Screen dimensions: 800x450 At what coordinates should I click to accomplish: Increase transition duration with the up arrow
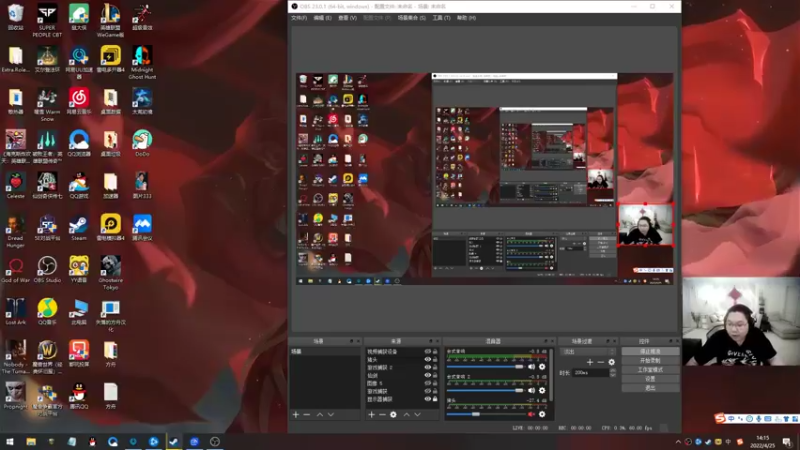click(613, 371)
